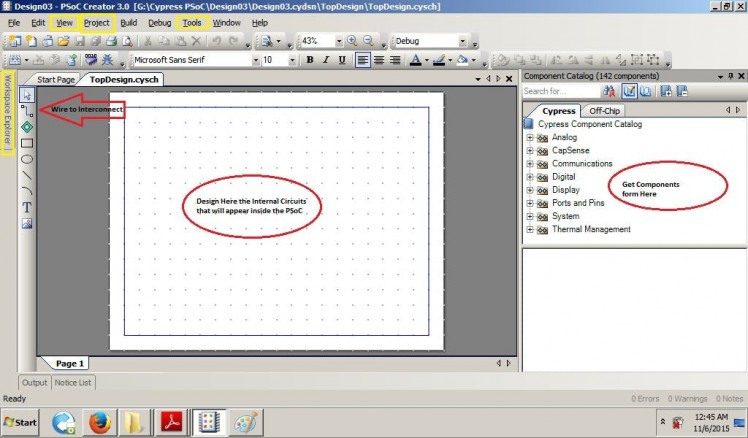Viewport: 748px width, 438px height.
Task: Open the font name dropdown
Action: pyautogui.click(x=256, y=60)
